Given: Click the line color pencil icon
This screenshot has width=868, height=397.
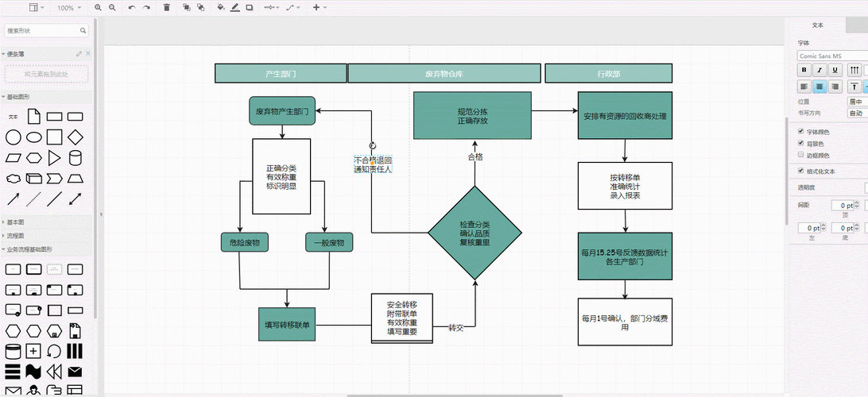Looking at the screenshot, I should pos(235,7).
